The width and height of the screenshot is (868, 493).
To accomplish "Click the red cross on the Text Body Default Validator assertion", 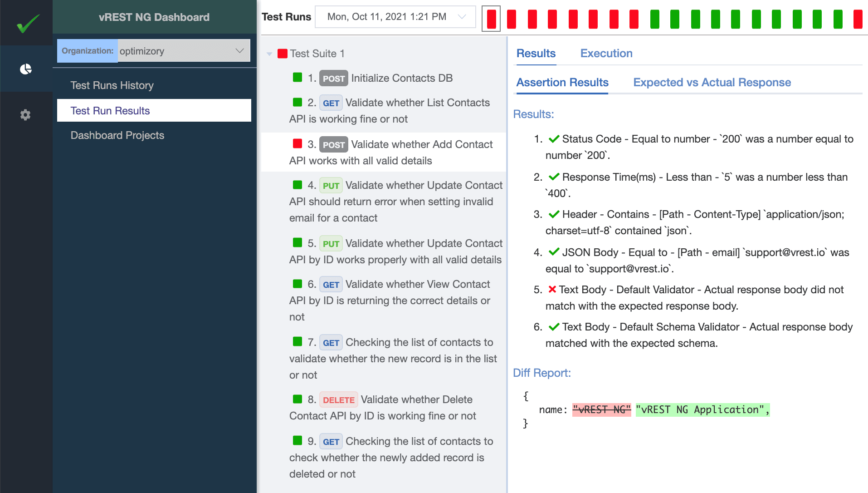I will [552, 289].
